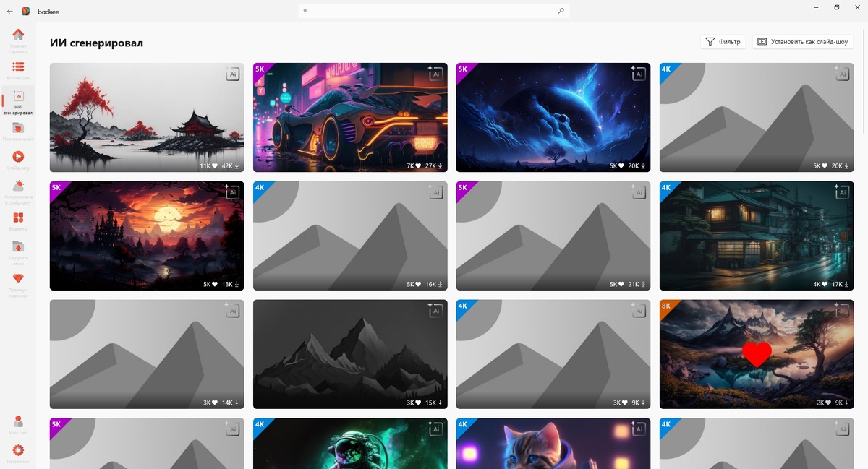This screenshot has height=469, width=868.
Task: Click the 8K resolution tag on mountain lake wallpaper
Action: coord(667,306)
